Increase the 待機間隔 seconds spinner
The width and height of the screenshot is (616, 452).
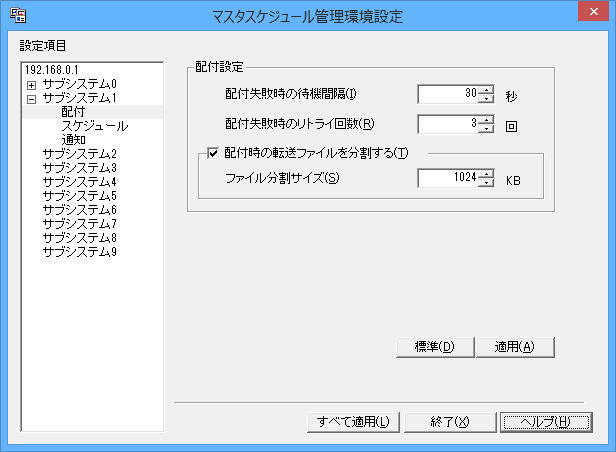486,90
